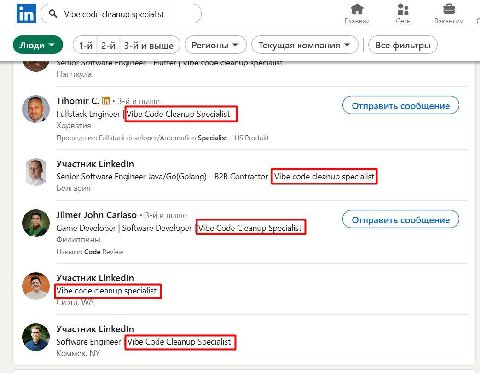Open Все фильтры button
This screenshot has height=373, width=480.
(403, 45)
